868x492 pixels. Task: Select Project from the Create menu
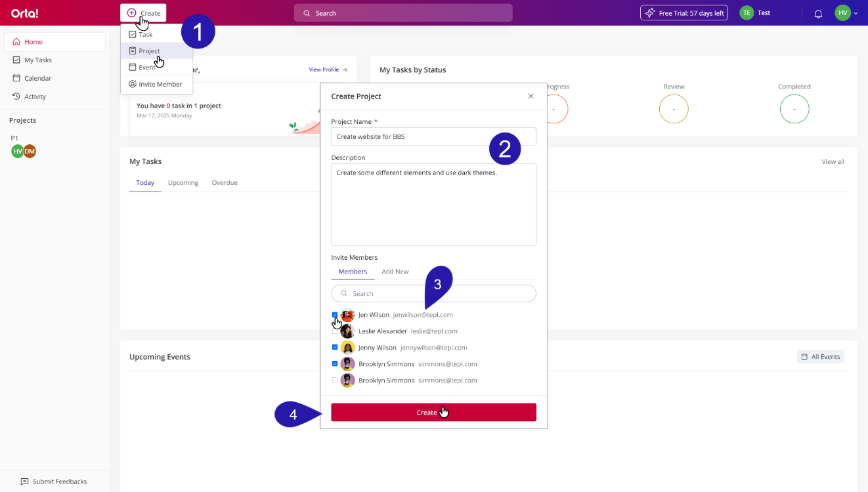(x=149, y=51)
